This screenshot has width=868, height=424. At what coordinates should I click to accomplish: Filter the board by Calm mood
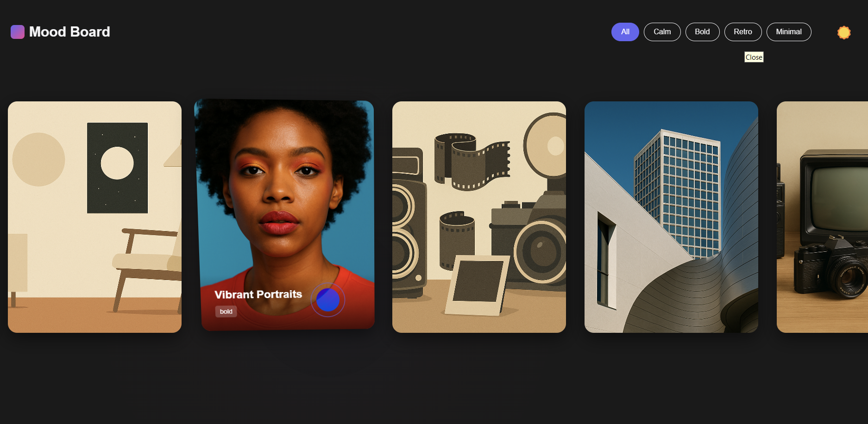pos(662,32)
